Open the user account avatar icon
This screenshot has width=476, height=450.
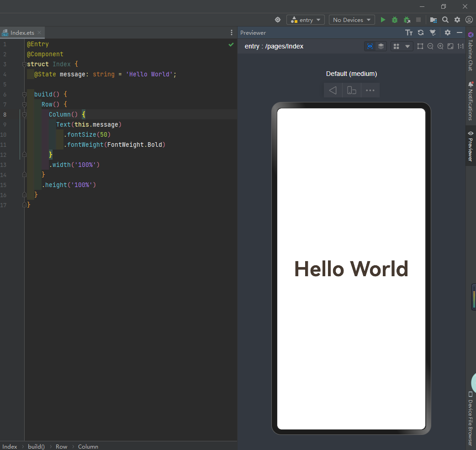[469, 20]
